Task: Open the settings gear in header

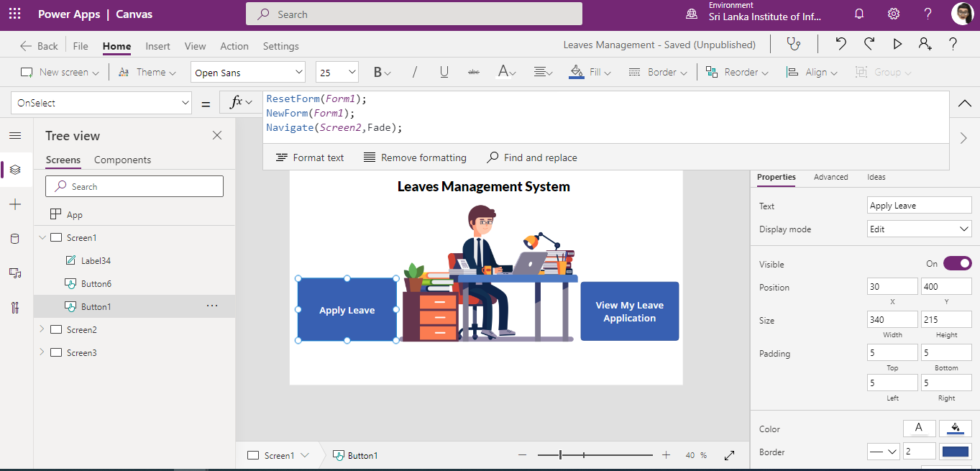Action: [894, 14]
